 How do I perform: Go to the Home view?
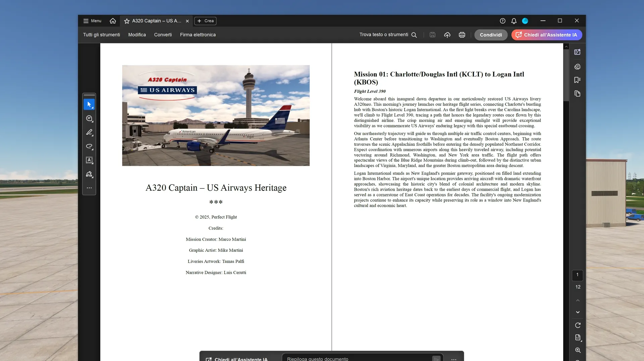113,21
